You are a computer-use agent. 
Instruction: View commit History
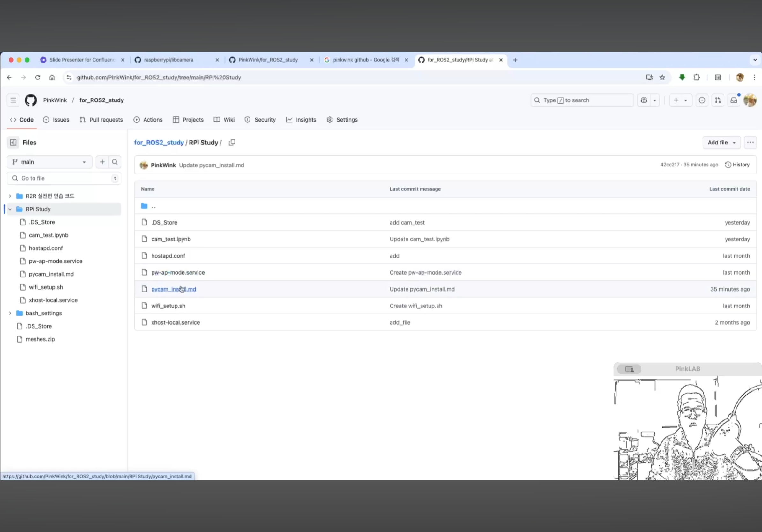(x=737, y=165)
